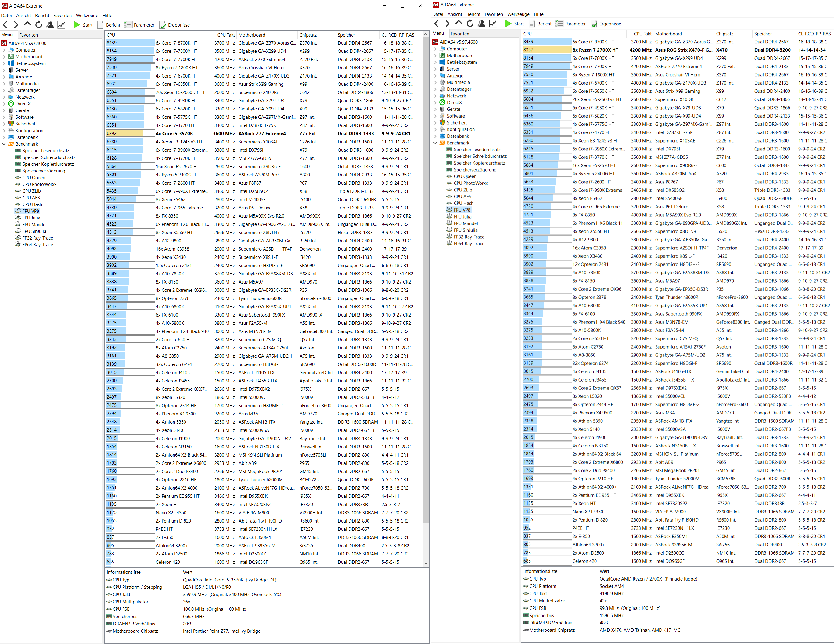The height and width of the screenshot is (644, 834).
Task: Click the back arrow in left window toolbar
Action: pos(5,25)
